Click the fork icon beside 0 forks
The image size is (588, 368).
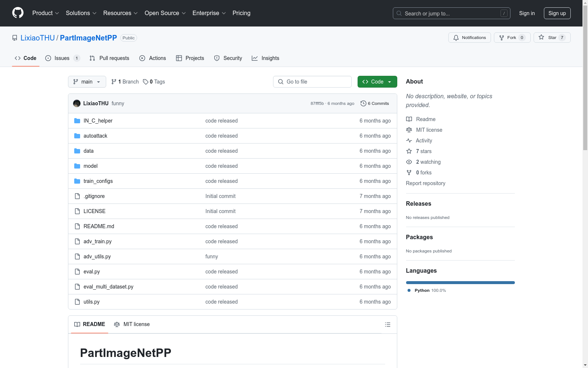(409, 173)
